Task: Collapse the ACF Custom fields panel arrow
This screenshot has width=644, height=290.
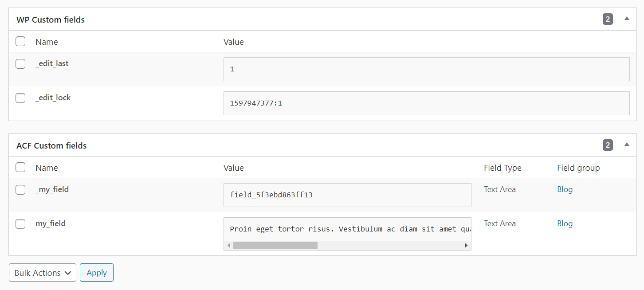Action: (x=627, y=145)
